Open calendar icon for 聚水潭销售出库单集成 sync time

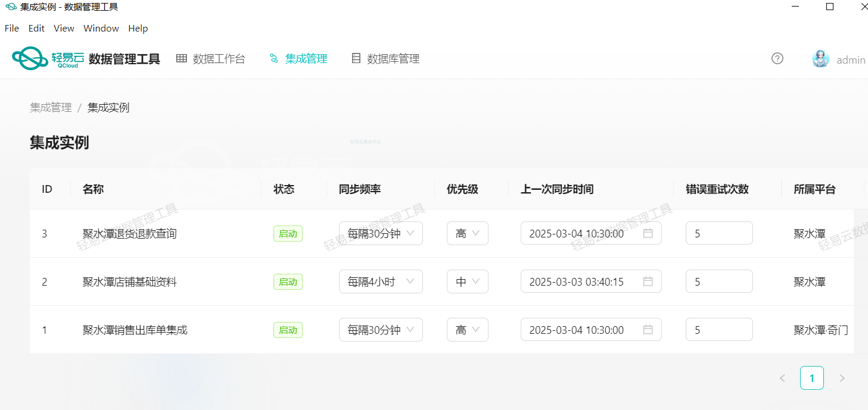[x=648, y=330]
